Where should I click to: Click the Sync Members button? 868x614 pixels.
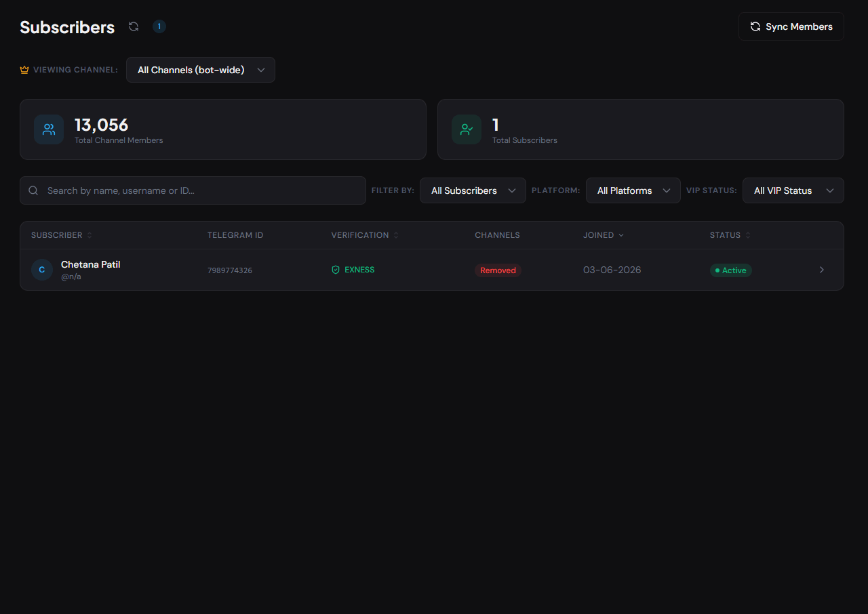[791, 26]
